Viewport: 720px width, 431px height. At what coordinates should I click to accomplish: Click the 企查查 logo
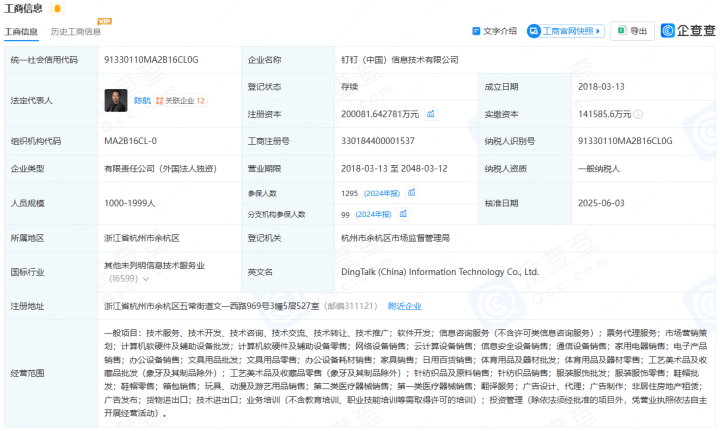pos(688,31)
